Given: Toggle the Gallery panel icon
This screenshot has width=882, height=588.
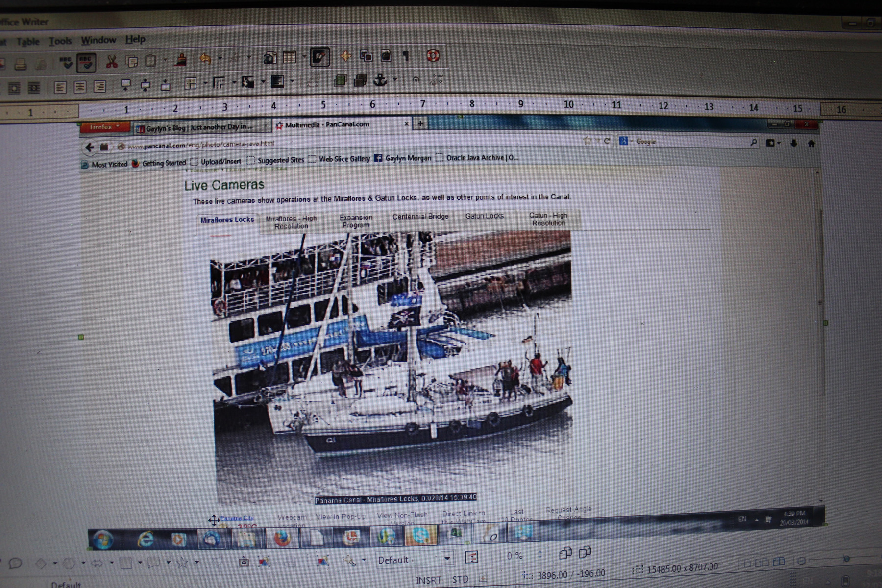Looking at the screenshot, I should tap(366, 56).
